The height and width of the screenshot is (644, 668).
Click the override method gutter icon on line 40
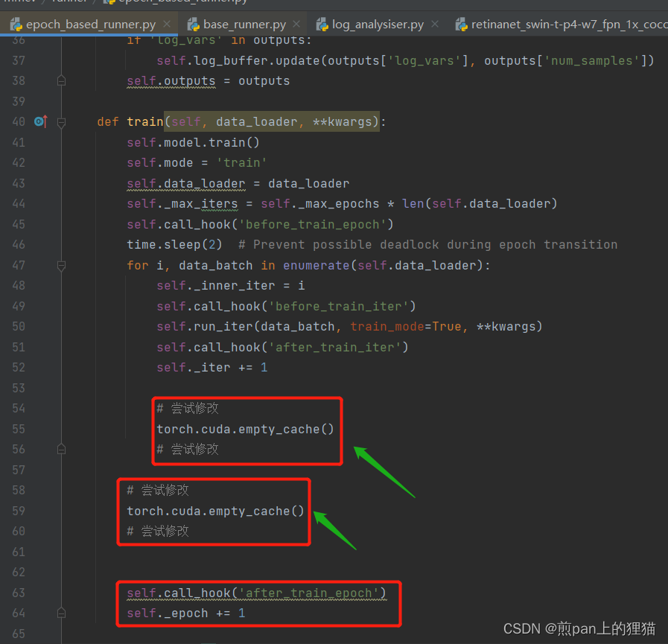click(40, 122)
